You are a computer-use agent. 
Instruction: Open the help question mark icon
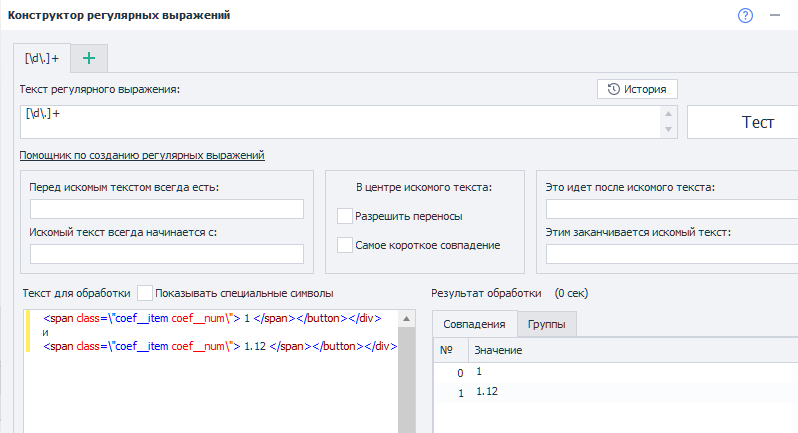(745, 15)
